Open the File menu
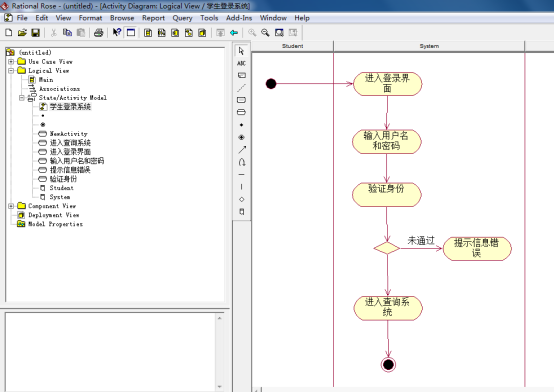The image size is (554, 392). (x=22, y=18)
